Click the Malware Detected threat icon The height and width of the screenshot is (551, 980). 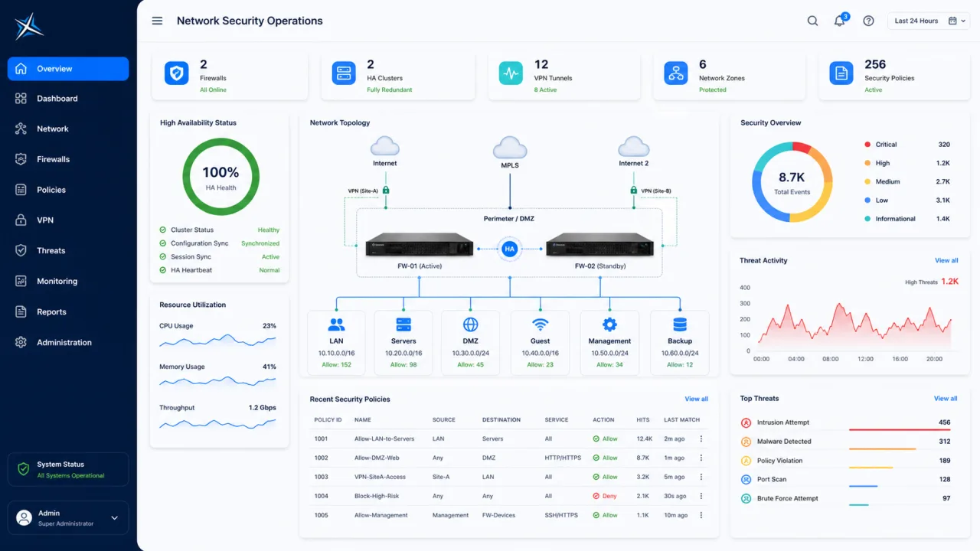point(746,442)
